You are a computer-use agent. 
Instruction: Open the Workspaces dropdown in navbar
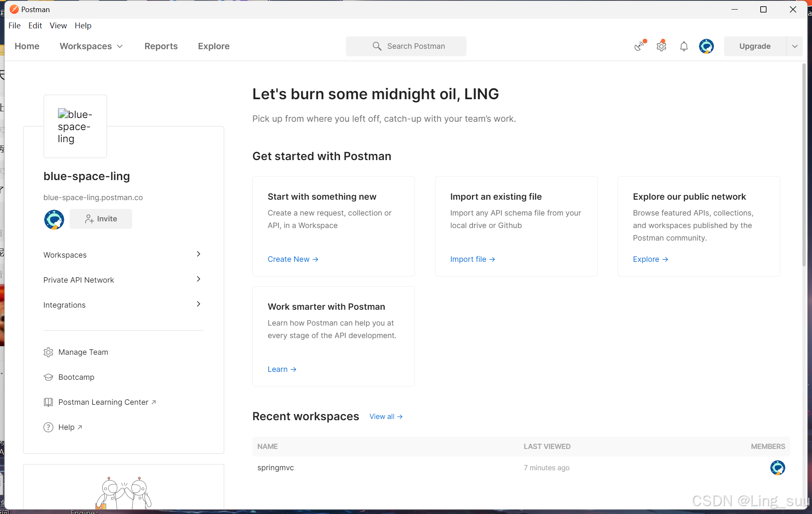[91, 46]
